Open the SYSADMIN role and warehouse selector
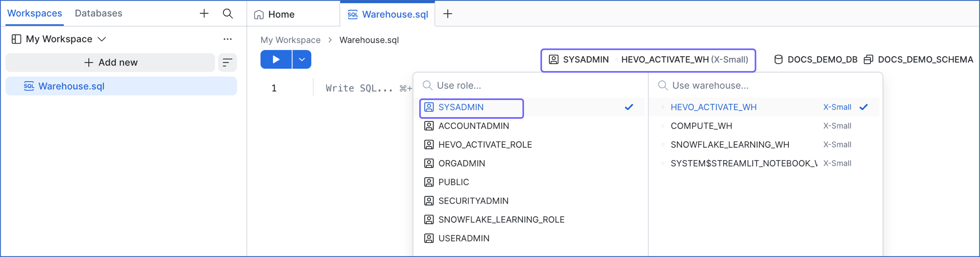Screen dimensions: 980x257 click(648, 60)
